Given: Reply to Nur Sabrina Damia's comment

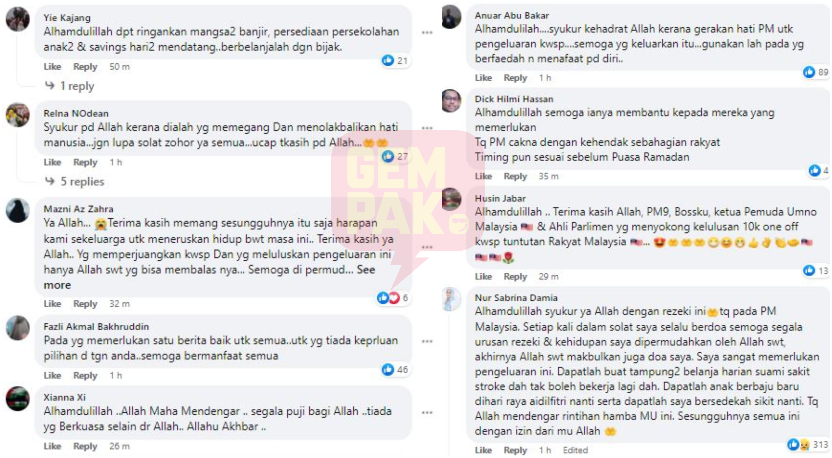Looking at the screenshot, I should point(515,450).
